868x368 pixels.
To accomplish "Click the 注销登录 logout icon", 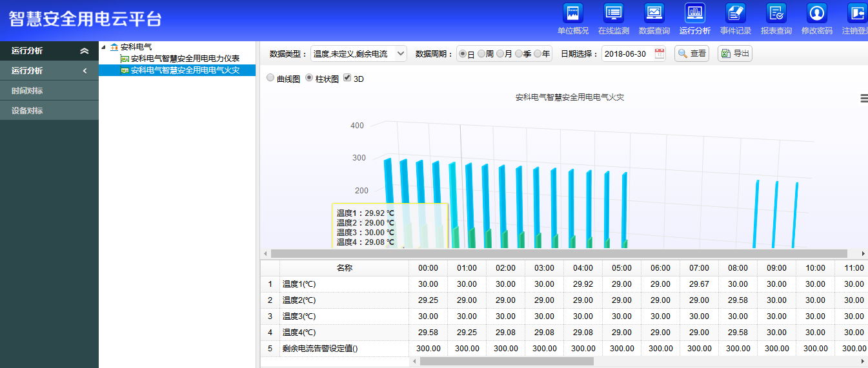I will point(858,13).
